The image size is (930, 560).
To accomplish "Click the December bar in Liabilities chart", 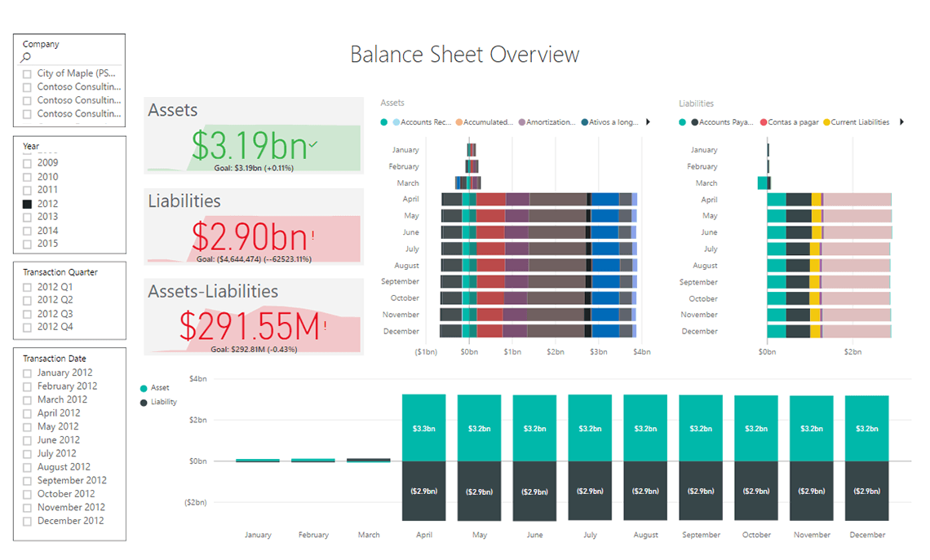I will [x=829, y=331].
